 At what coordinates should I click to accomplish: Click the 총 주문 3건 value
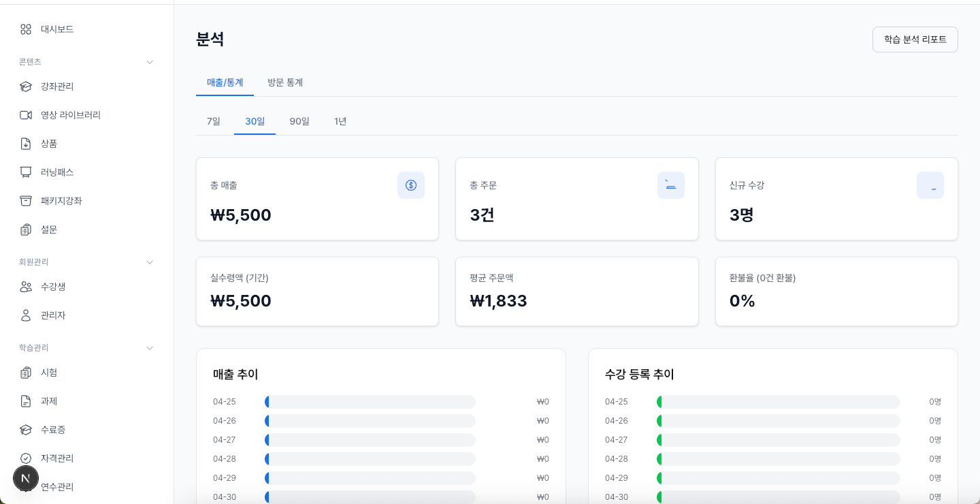click(x=482, y=215)
